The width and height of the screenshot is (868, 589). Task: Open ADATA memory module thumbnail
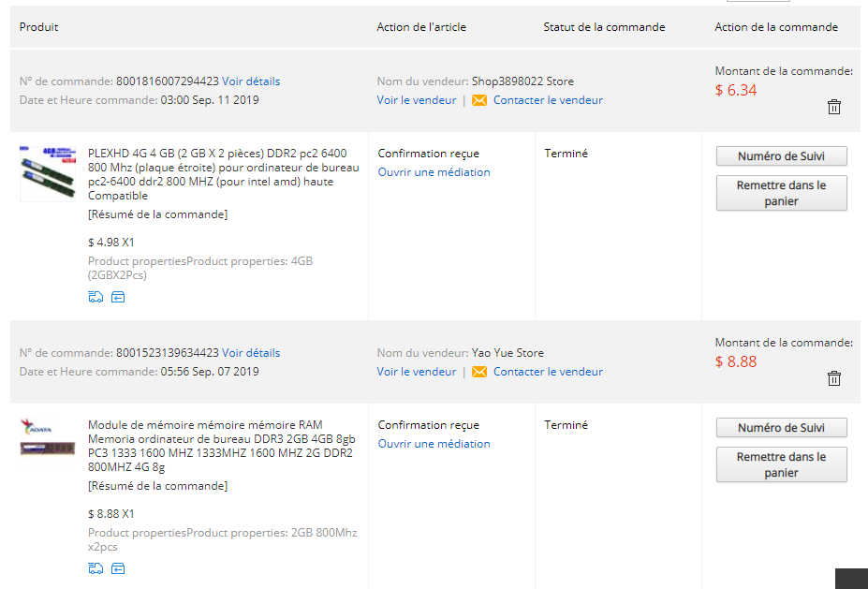(x=48, y=438)
